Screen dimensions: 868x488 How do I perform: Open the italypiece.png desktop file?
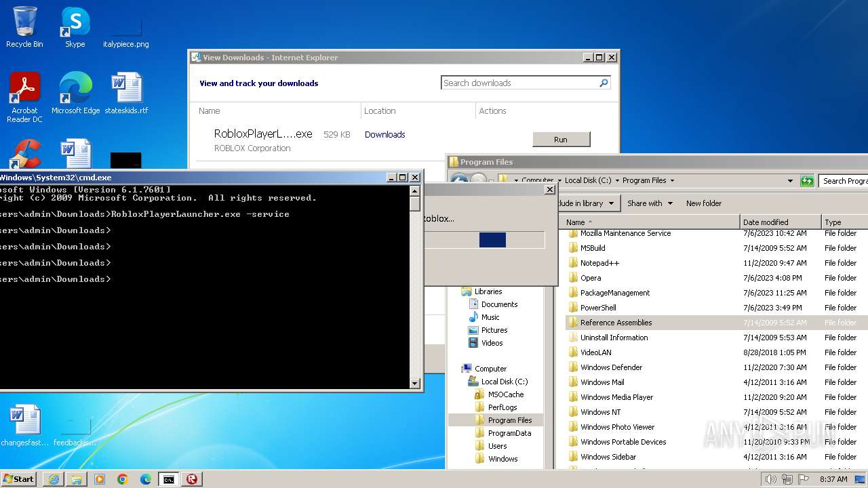126,33
